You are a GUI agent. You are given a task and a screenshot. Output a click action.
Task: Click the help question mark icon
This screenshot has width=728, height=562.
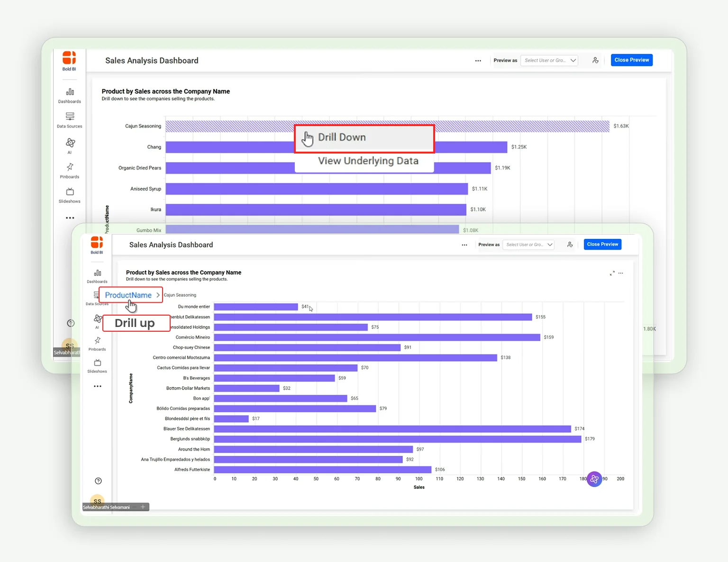coord(98,480)
